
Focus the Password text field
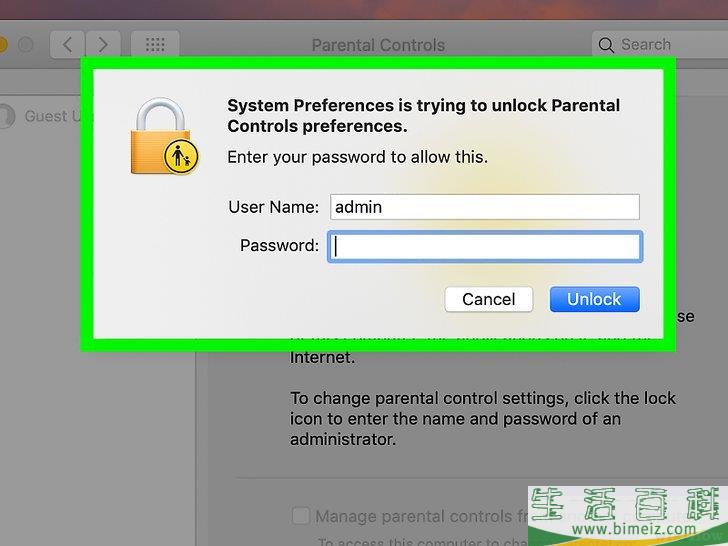tap(485, 246)
